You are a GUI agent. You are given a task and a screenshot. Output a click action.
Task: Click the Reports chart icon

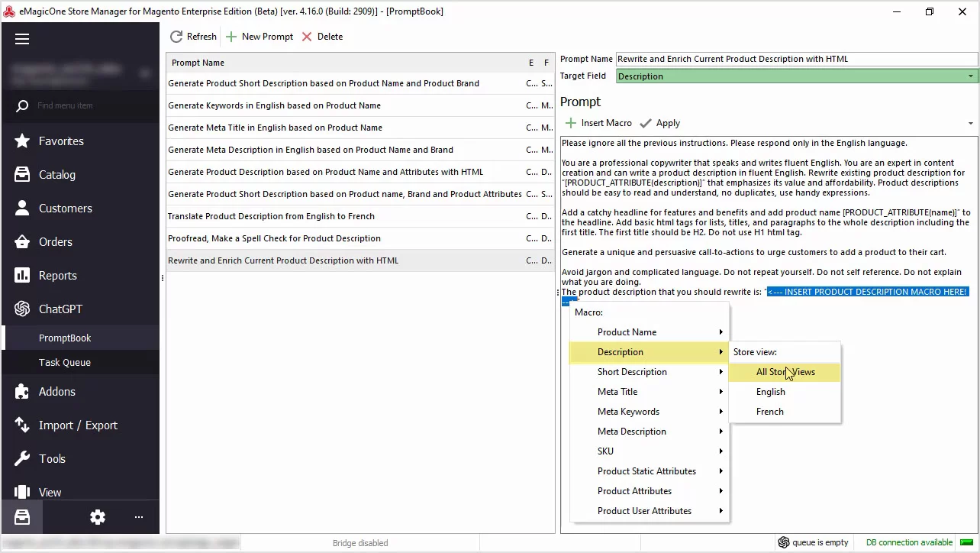(22, 276)
